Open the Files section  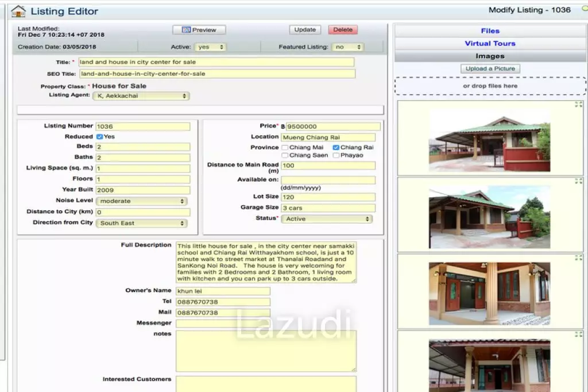pyautogui.click(x=490, y=31)
